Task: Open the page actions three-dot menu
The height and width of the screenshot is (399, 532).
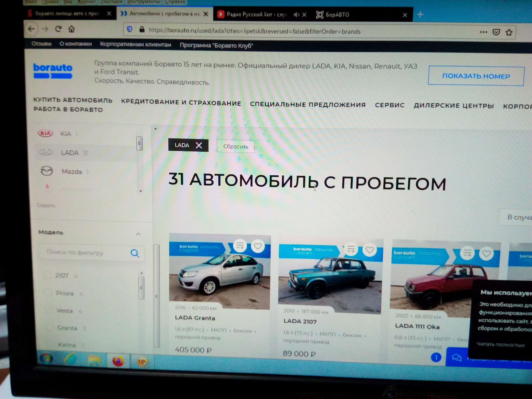Action: coord(483,32)
